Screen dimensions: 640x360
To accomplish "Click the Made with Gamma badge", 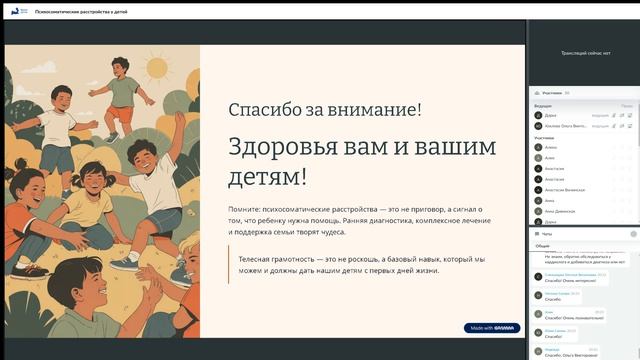I will [x=492, y=328].
